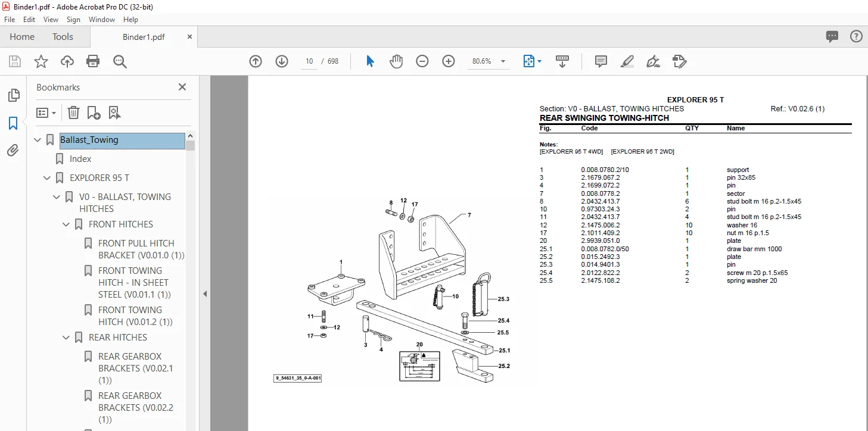Open the Help menu
Screen dimensions: 868x431
pos(130,20)
